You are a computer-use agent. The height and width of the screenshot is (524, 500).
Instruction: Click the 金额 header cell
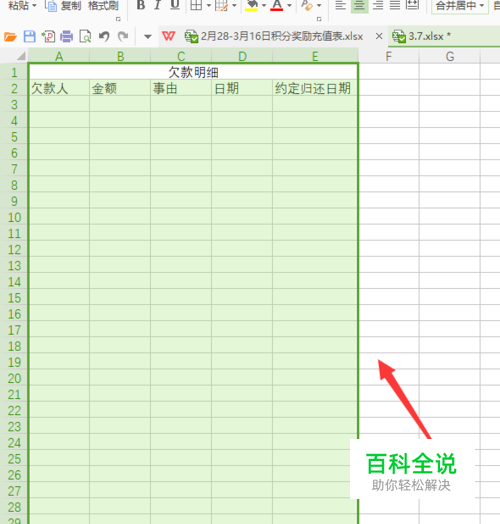120,88
